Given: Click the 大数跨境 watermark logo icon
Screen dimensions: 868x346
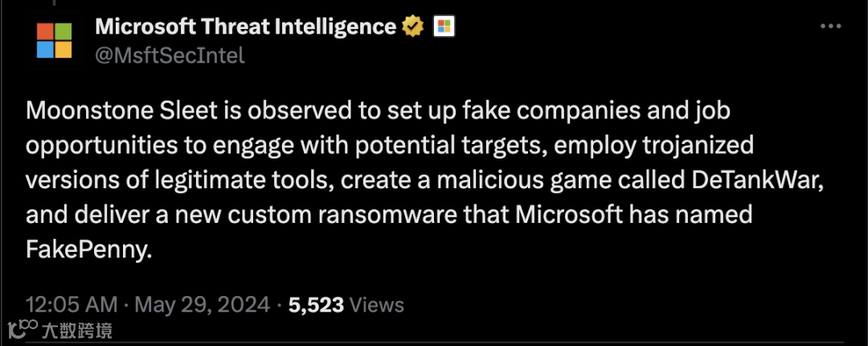Looking at the screenshot, I should click(23, 330).
